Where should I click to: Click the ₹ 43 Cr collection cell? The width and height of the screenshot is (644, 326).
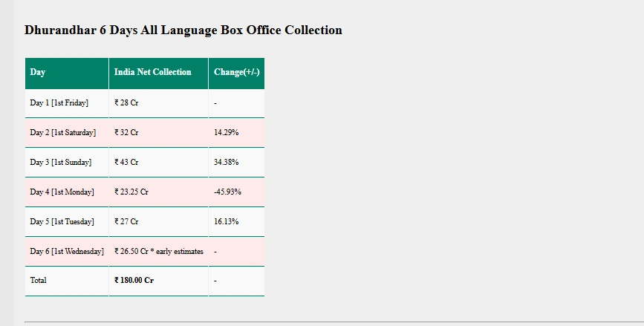[126, 163]
